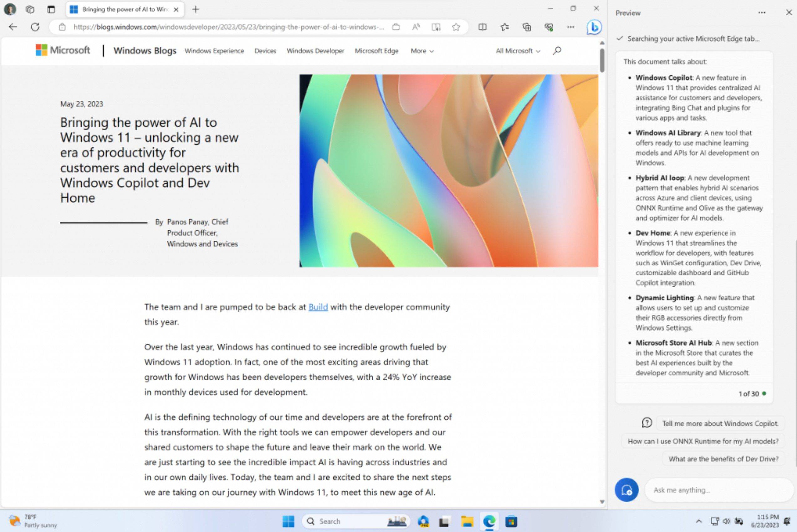This screenshot has width=797, height=532.
Task: Reload the current page
Action: (35, 27)
